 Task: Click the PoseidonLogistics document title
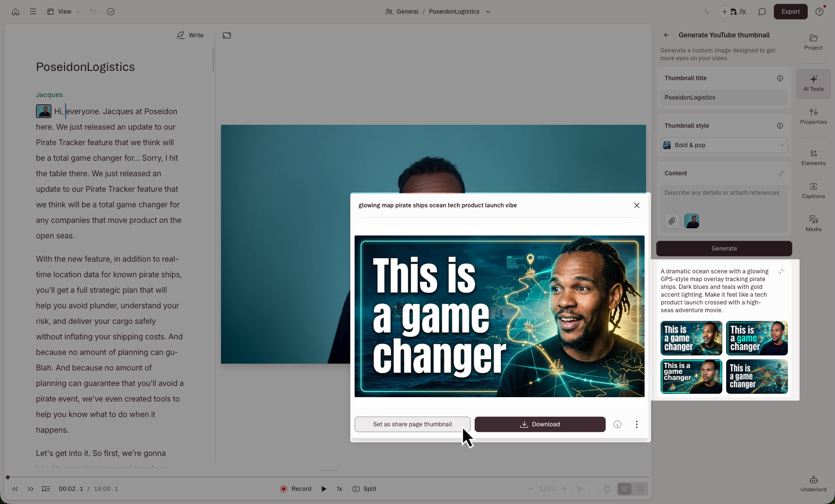(x=85, y=67)
